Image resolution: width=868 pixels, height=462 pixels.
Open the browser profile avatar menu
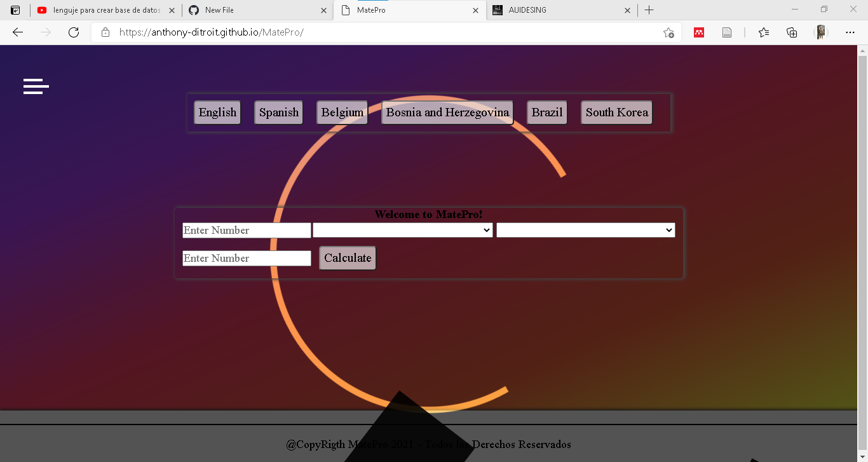coord(820,32)
